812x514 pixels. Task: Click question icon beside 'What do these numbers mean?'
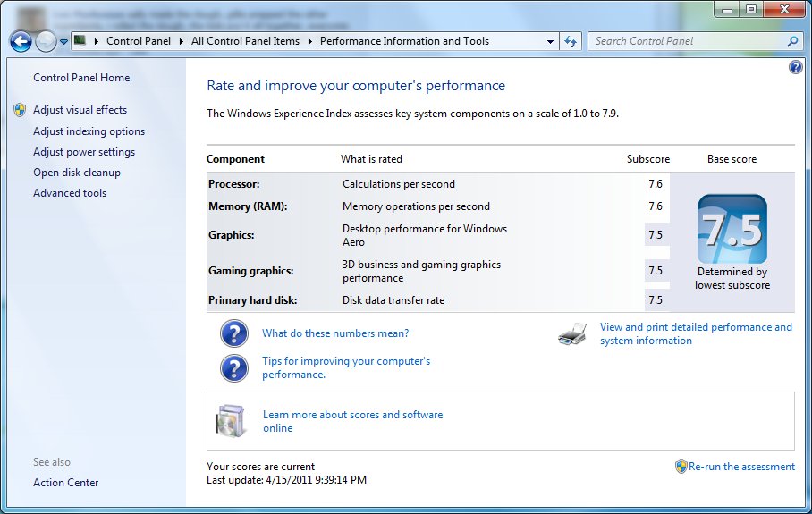tap(234, 333)
